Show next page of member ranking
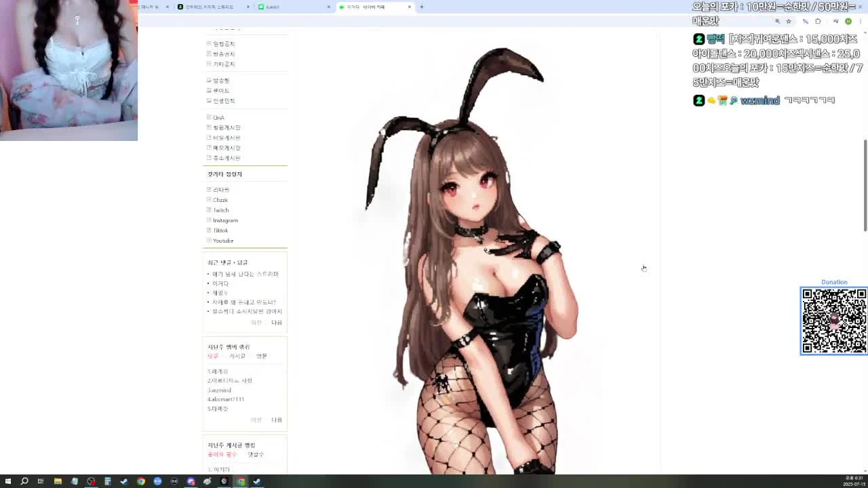 [277, 420]
